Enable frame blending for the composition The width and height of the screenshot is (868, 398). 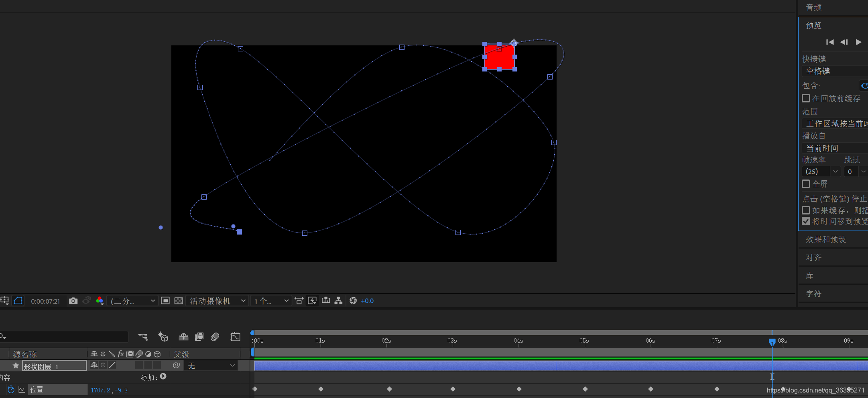tap(199, 337)
